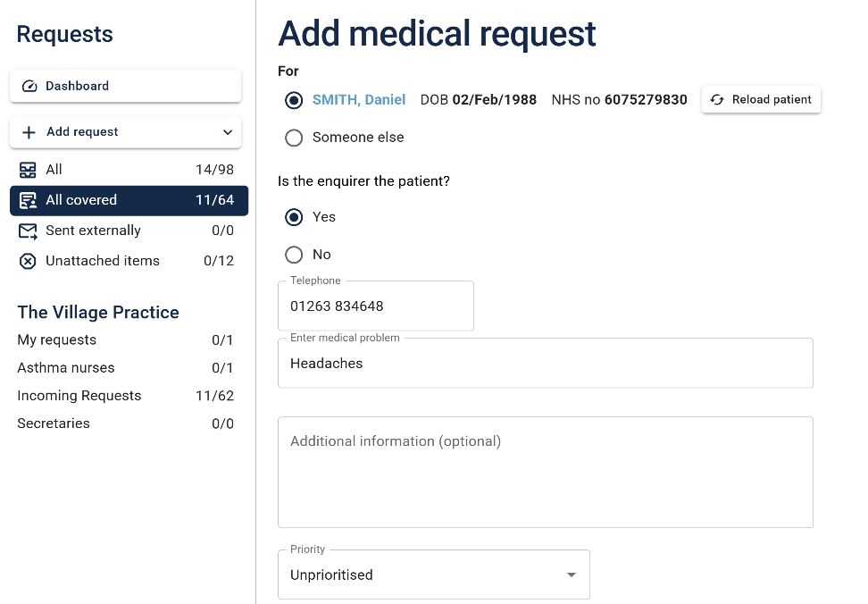Click the NHS number 6075279830
Screen dimensions: 868x604
646,100
